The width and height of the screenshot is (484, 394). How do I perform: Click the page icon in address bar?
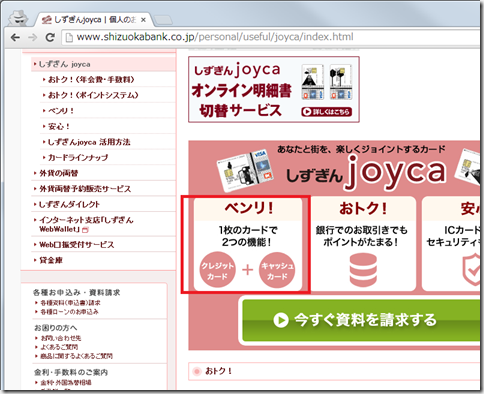click(69, 37)
